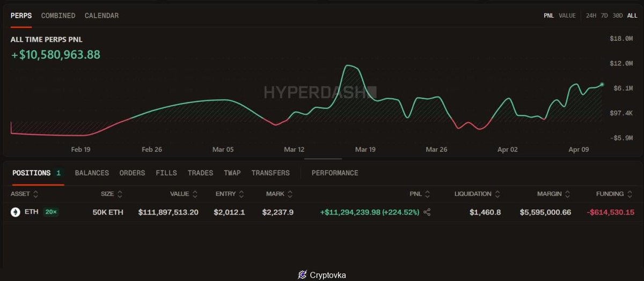644x281 pixels.
Task: Toggle chart to VALUE mode
Action: pyautogui.click(x=567, y=16)
